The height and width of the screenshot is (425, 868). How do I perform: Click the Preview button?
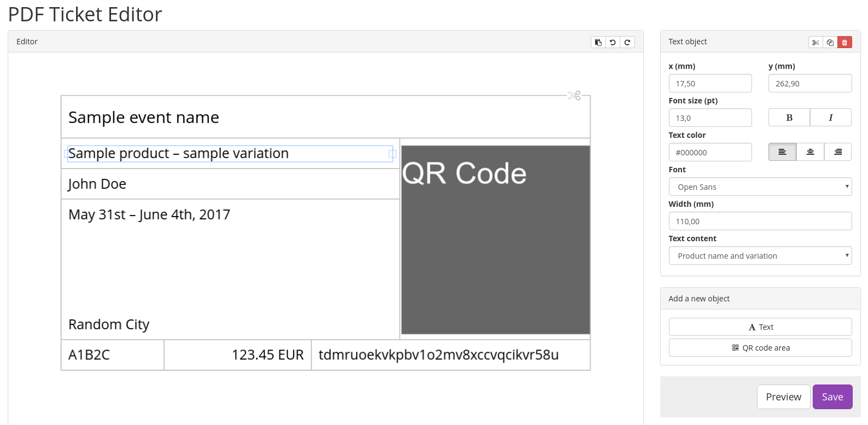pyautogui.click(x=783, y=397)
